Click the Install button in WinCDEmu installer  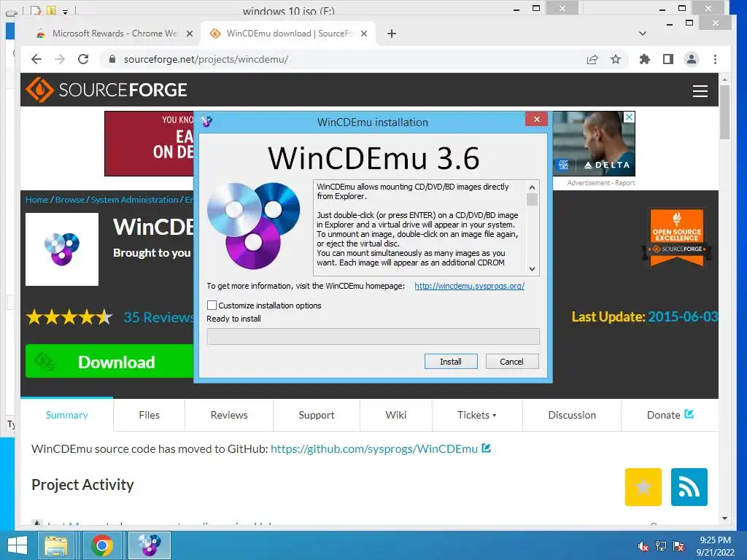pyautogui.click(x=451, y=362)
